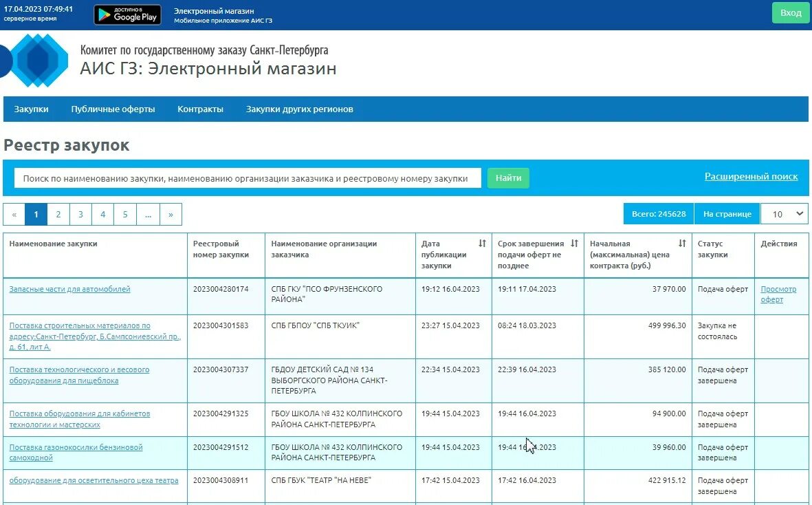Click deadline 22:39 16.04.2023
Screen dimensions: 812x505
527,370
